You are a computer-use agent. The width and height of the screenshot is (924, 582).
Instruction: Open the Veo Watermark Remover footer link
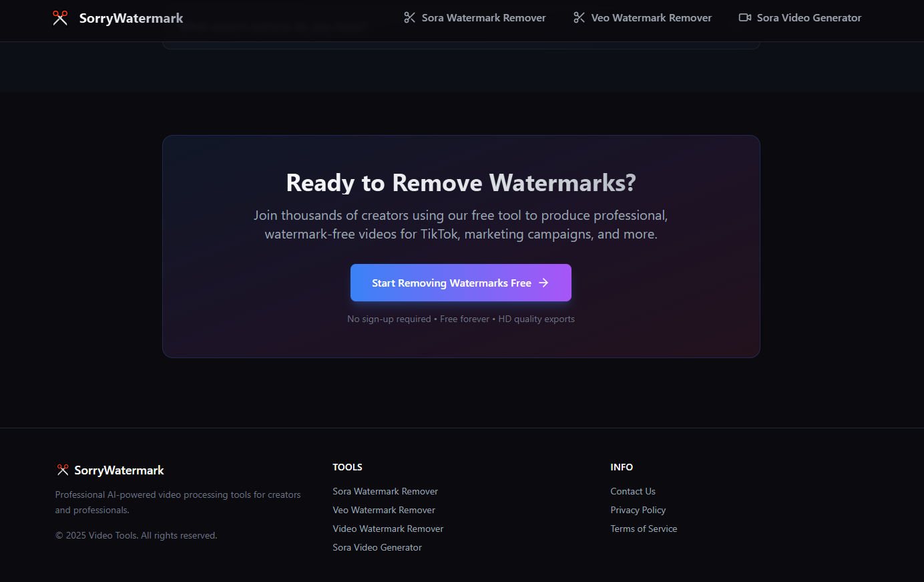click(x=384, y=510)
